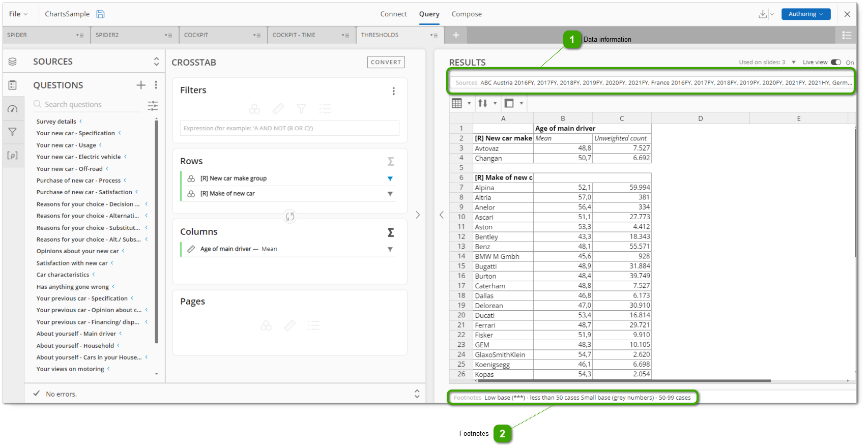The image size is (868, 448).
Task: Open download dropdown arrow in top bar
Action: coord(772,14)
